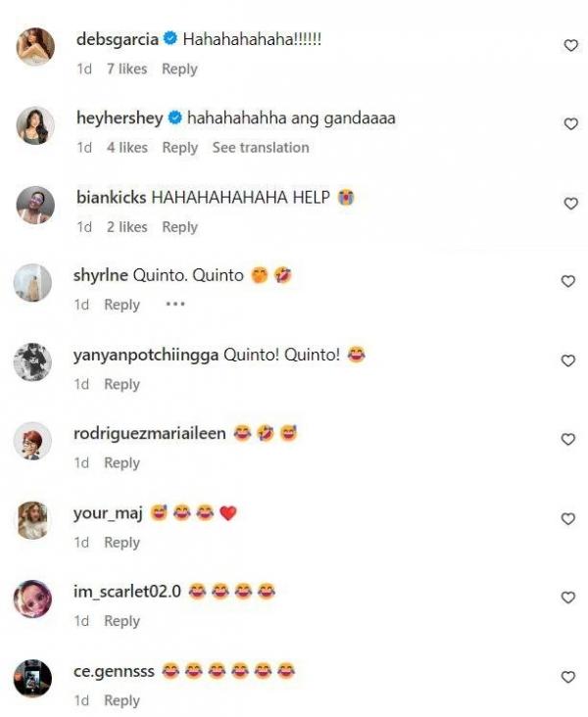This screenshot has height=717, width=588.
Task: Like the debsgarcia comment with heart icon
Action: pyautogui.click(x=570, y=45)
